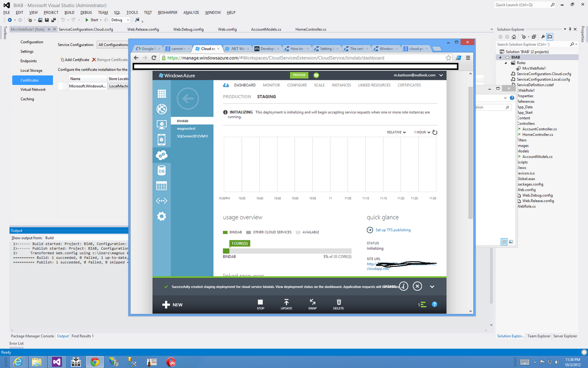Open the INSTANCES tab in Azure
The height and width of the screenshot is (368, 588).
341,85
